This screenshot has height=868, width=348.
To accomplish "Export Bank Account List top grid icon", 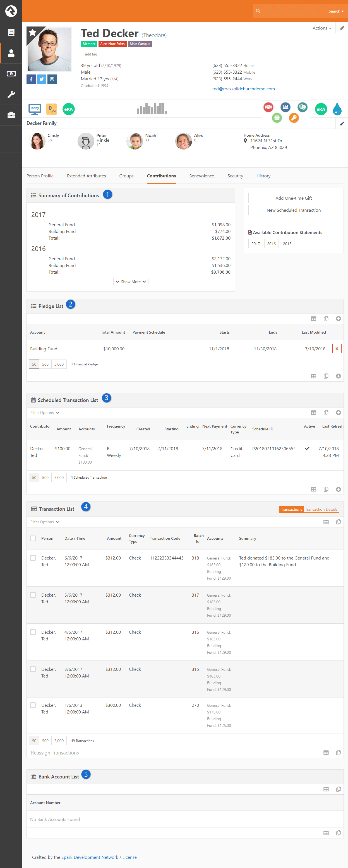I will (x=326, y=789).
